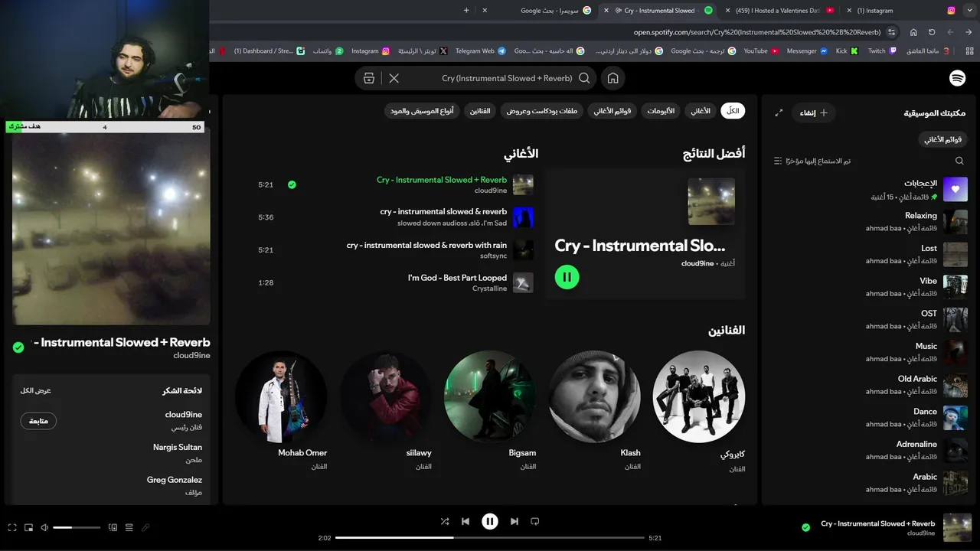Open the Browse icon in the search bar
This screenshot has height=551, width=980.
(369, 78)
